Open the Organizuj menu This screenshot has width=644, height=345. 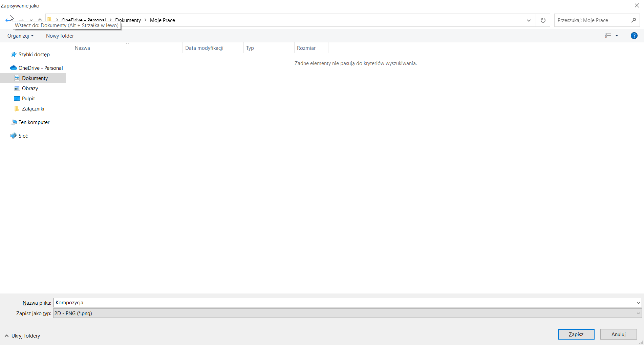coord(20,36)
